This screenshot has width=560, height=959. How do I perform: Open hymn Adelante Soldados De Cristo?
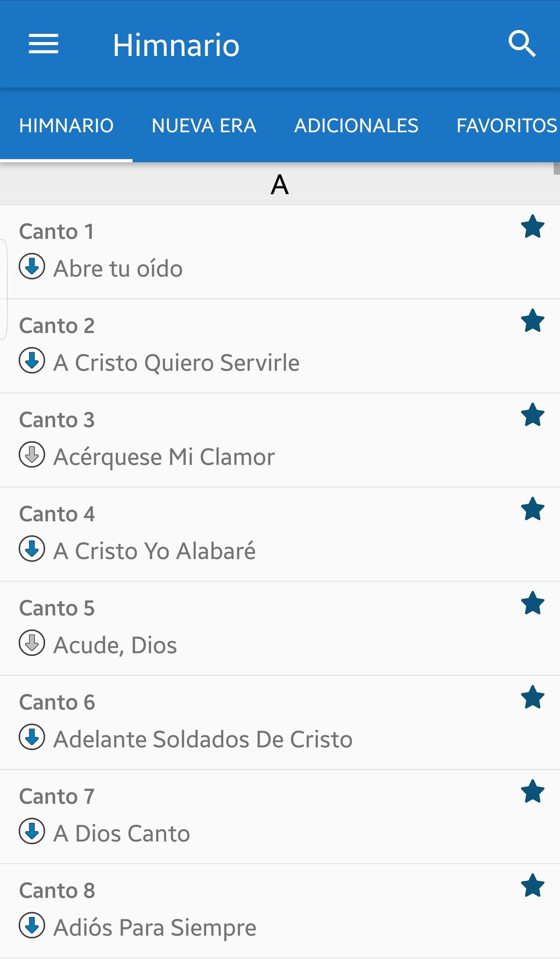[203, 739]
